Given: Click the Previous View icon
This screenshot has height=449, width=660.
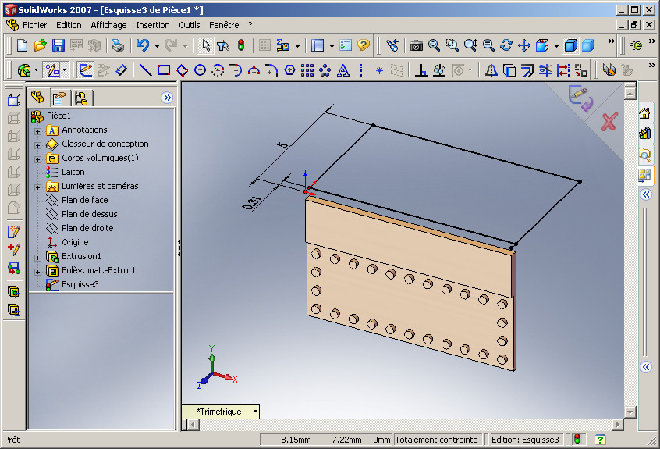Looking at the screenshot, I should [392, 45].
